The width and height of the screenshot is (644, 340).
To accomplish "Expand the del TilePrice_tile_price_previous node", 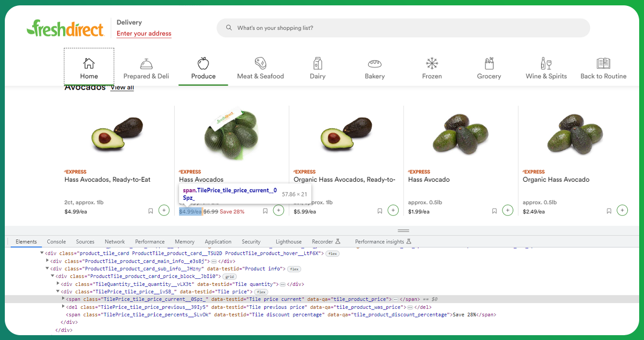I will [63, 307].
